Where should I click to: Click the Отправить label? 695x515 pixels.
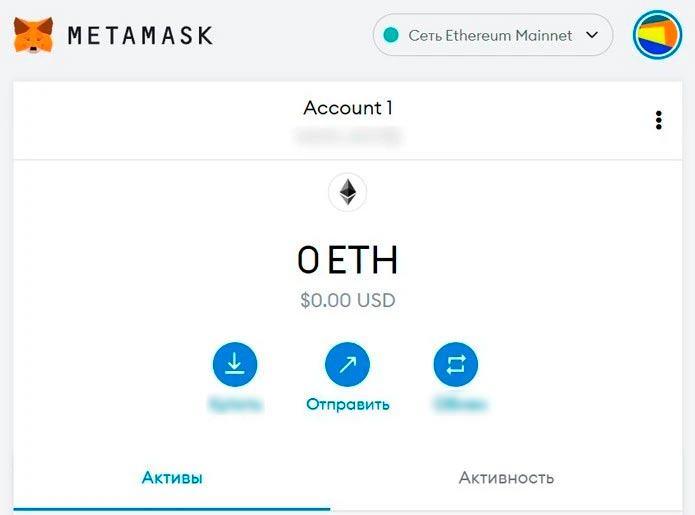click(347, 405)
